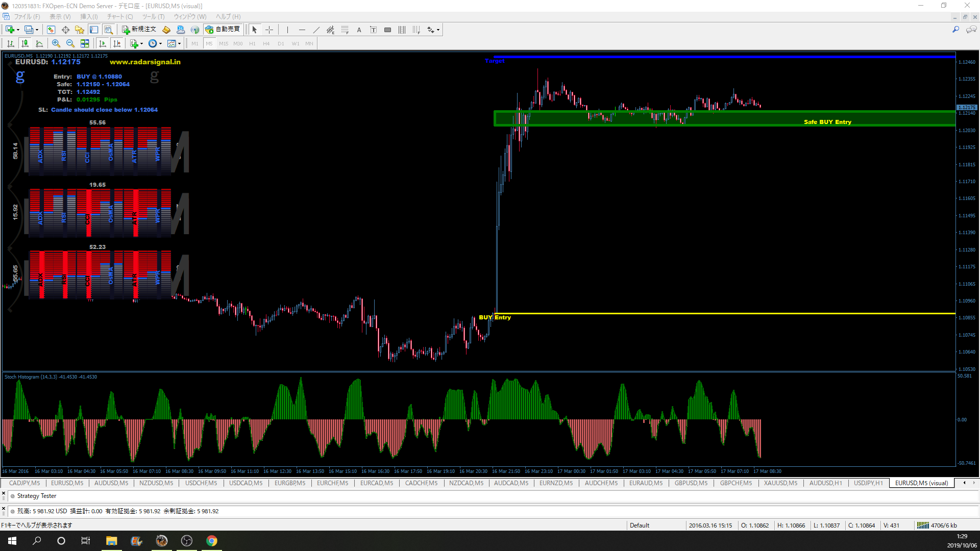
Task: Select the trendline drawing tool
Action: (316, 30)
